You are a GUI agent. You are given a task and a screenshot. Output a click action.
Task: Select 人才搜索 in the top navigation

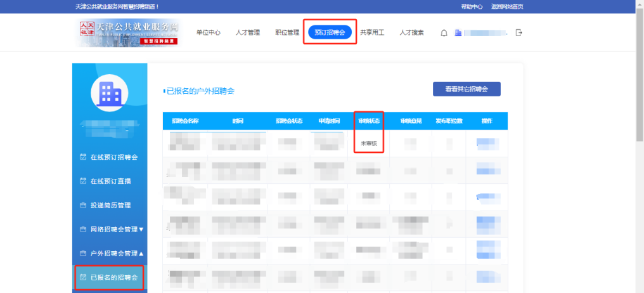point(411,32)
